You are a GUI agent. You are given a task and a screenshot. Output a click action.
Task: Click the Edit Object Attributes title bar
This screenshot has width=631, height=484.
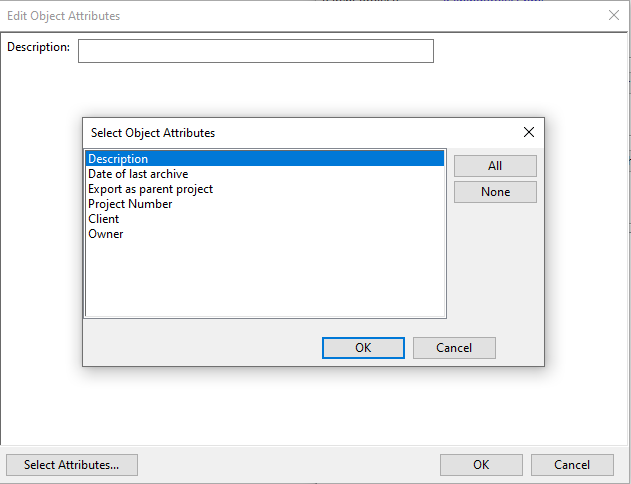[300, 15]
